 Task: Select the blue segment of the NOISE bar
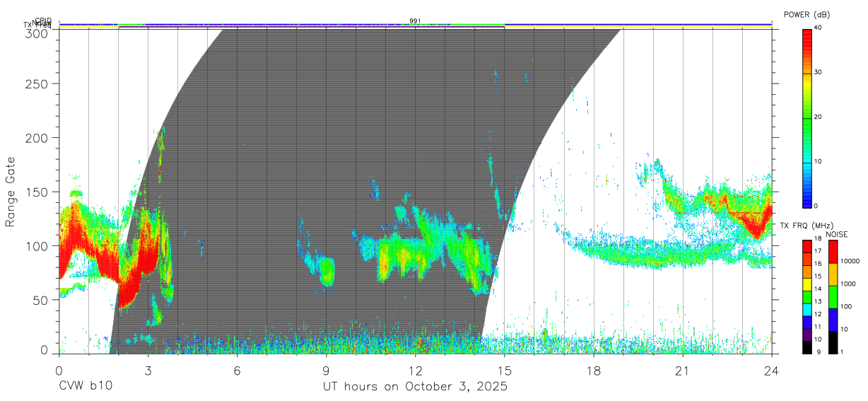tap(833, 319)
